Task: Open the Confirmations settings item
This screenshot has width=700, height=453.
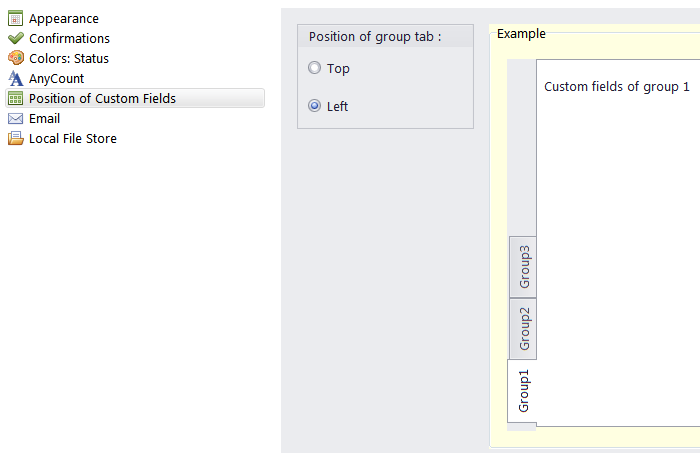Action: click(x=69, y=38)
